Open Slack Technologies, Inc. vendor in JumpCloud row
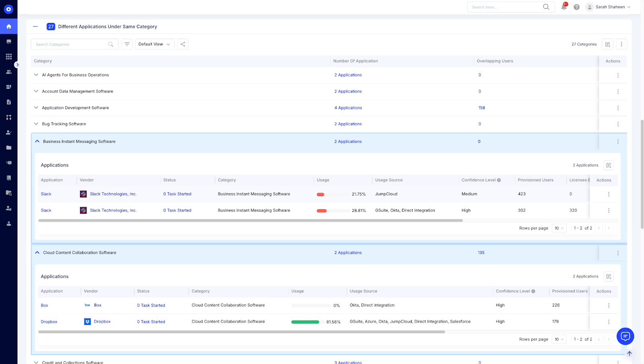The width and height of the screenshot is (644, 364). tap(113, 194)
